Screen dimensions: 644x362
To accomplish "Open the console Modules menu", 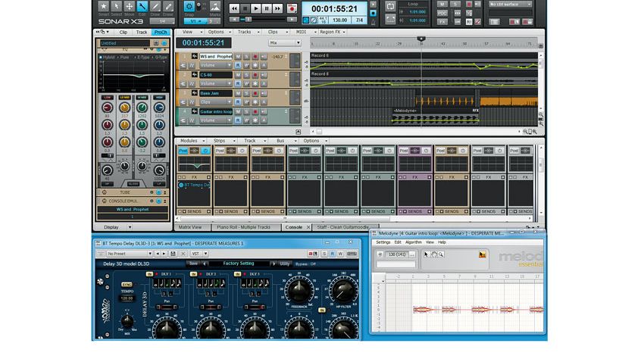I will (192, 141).
